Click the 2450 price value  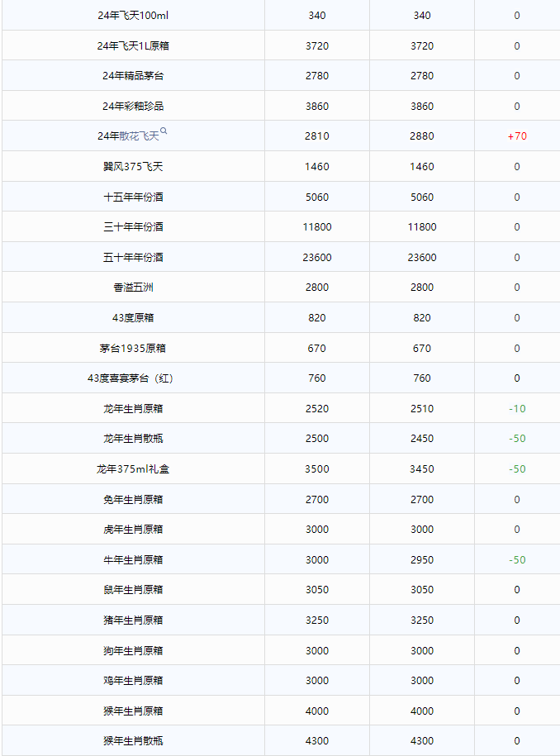(x=422, y=439)
